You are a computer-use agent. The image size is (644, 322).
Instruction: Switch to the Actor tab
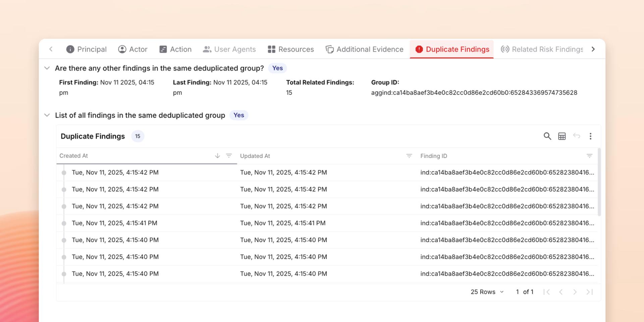(x=133, y=49)
